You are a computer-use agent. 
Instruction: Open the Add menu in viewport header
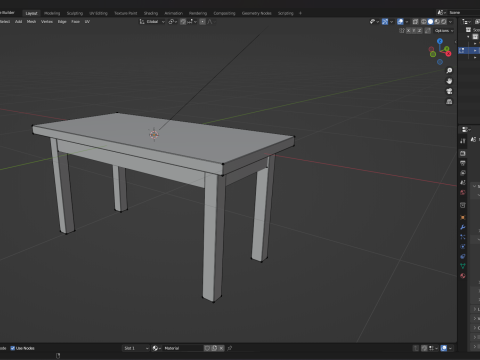tap(18, 22)
